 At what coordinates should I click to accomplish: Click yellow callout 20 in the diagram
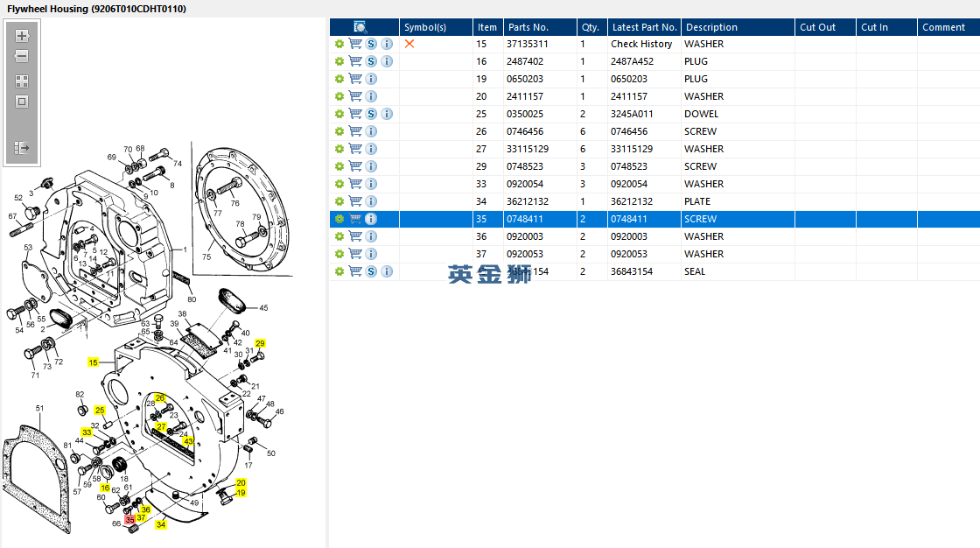click(241, 483)
